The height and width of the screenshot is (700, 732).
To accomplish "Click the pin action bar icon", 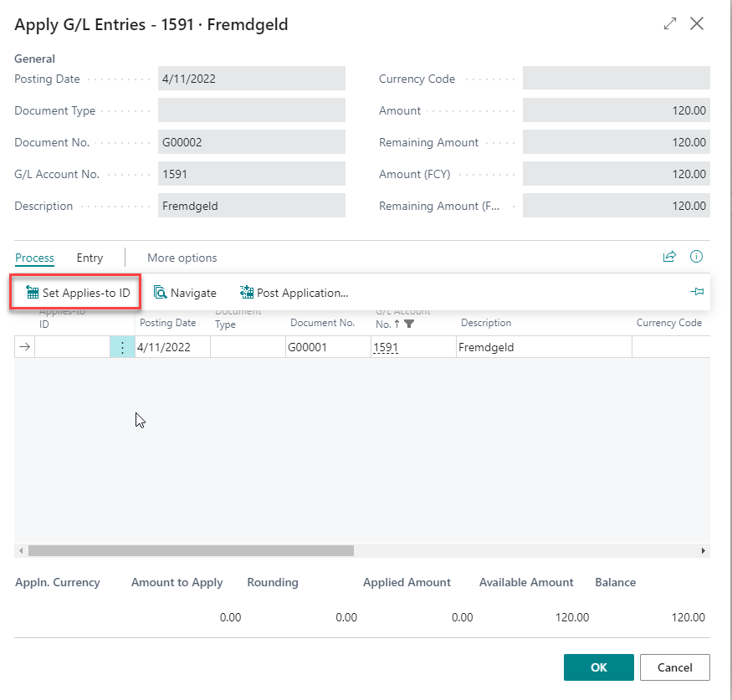I will [x=697, y=292].
